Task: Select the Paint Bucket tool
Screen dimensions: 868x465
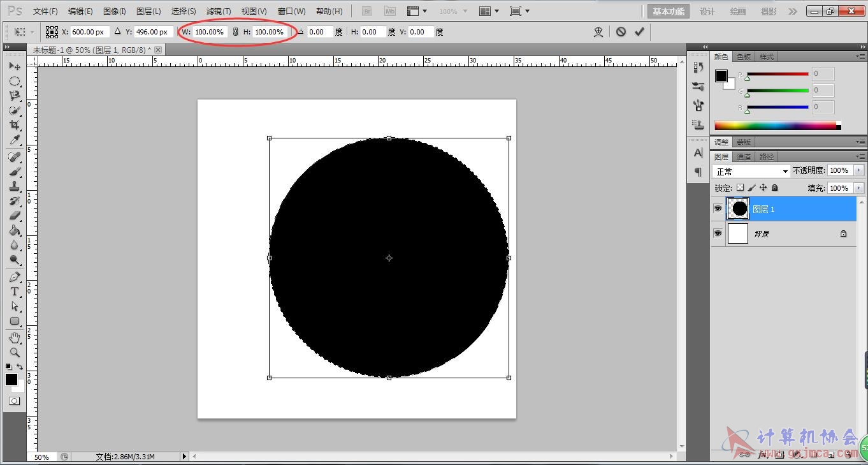Action: (x=14, y=230)
